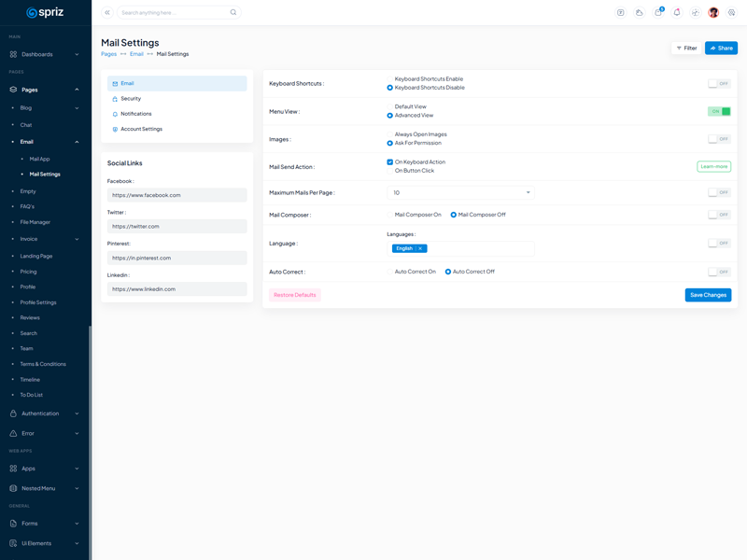Image resolution: width=747 pixels, height=560 pixels.
Task: Remove the English language tag
Action: 420,248
